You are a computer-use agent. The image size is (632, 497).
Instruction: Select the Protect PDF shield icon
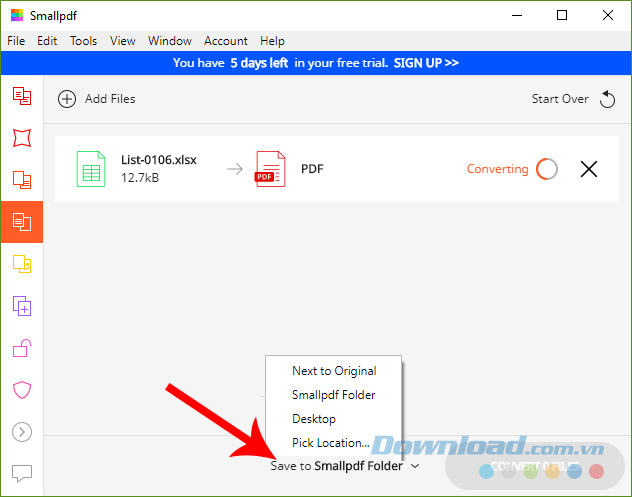coord(22,390)
